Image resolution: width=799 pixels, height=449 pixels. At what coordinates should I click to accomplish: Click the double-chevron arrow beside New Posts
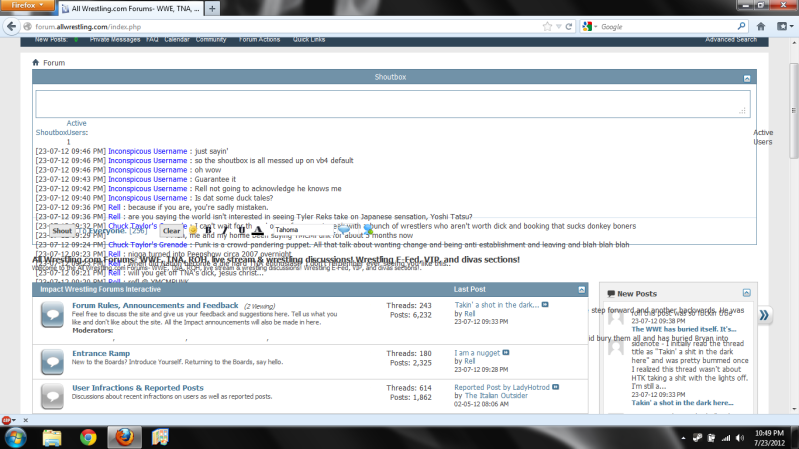click(x=764, y=315)
